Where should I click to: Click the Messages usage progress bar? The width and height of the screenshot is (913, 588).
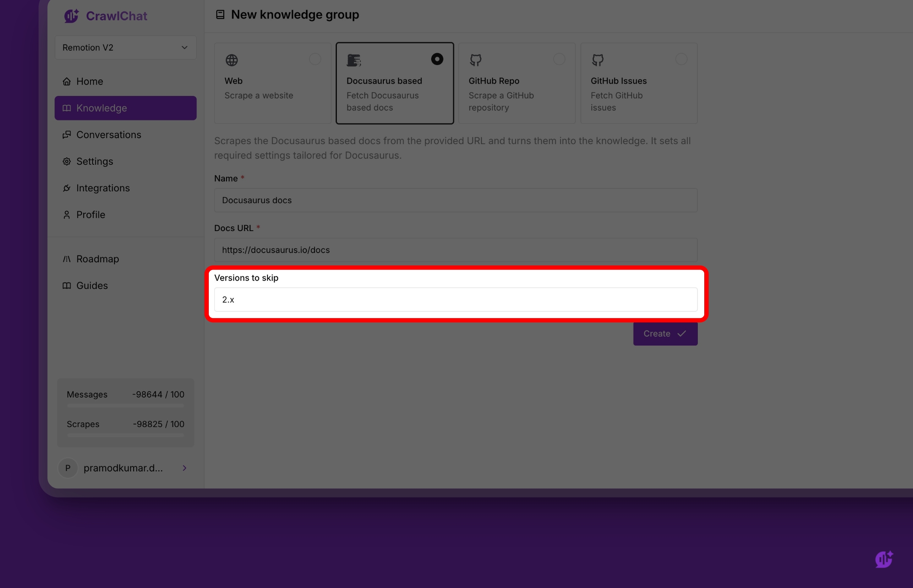pyautogui.click(x=126, y=406)
